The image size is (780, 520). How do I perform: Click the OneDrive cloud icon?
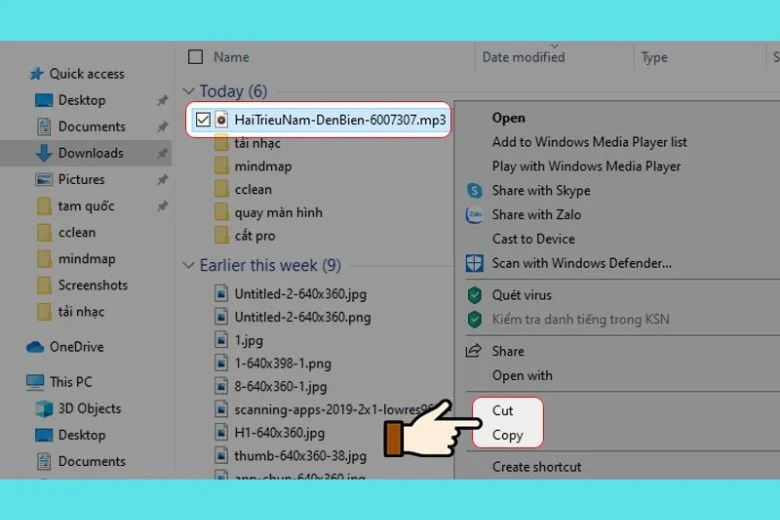[x=35, y=347]
